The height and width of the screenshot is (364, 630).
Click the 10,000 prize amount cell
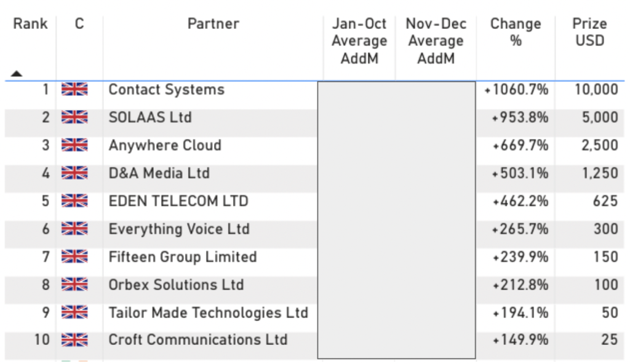click(596, 90)
